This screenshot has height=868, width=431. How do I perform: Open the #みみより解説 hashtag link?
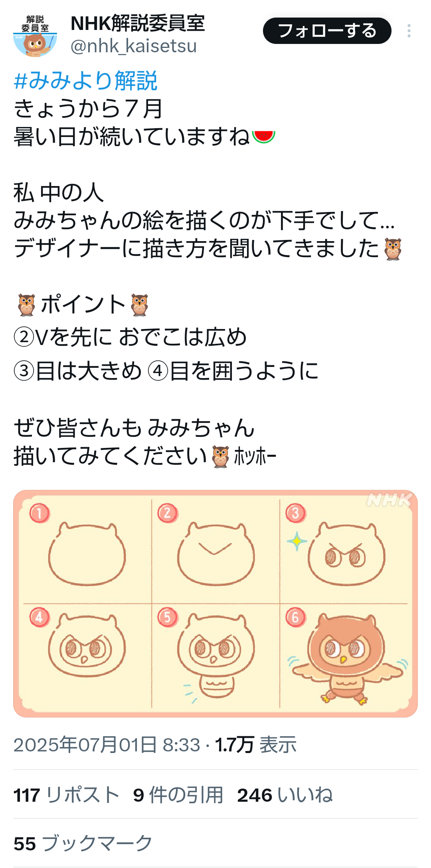click(x=85, y=81)
